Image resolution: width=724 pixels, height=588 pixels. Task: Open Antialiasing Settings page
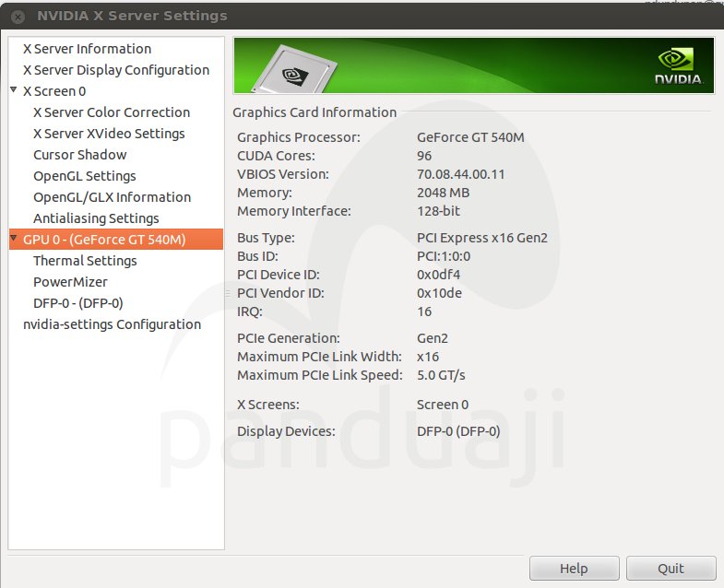click(x=96, y=218)
